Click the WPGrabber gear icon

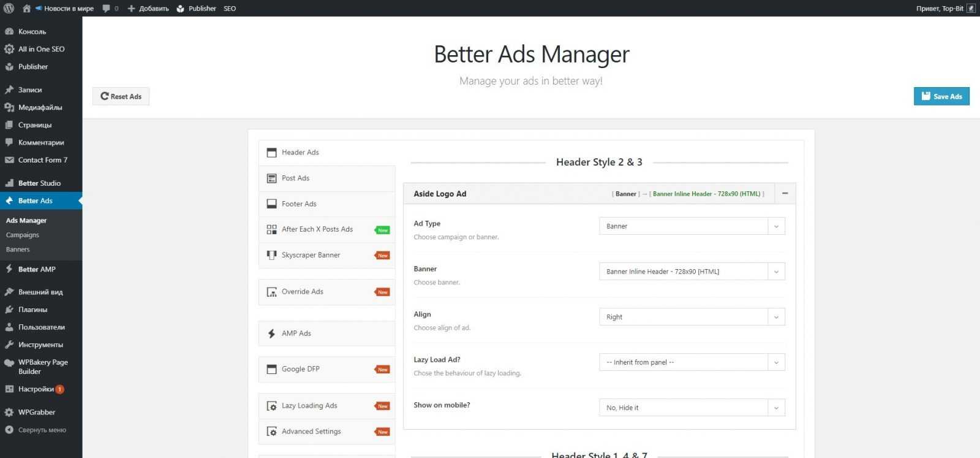pos(9,412)
